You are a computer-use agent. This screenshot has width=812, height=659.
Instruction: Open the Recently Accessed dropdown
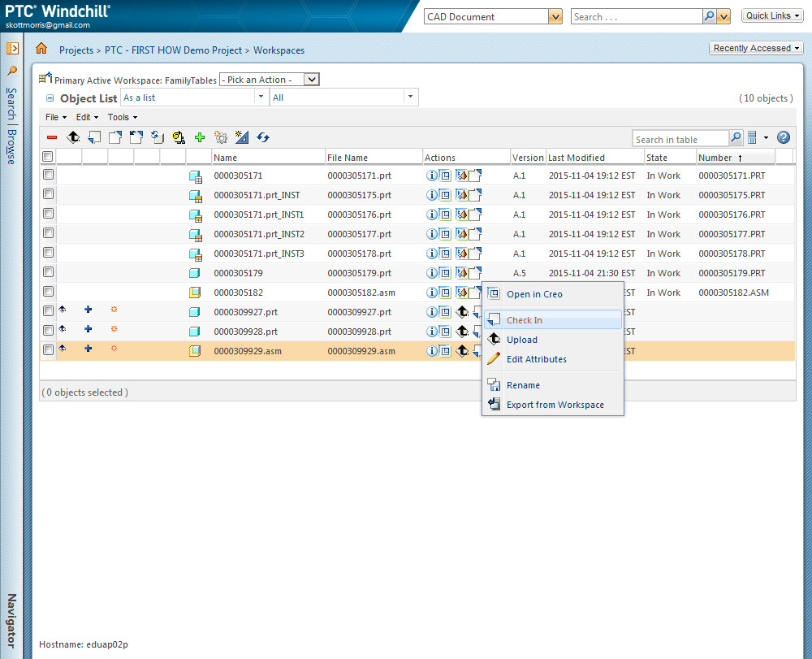(x=756, y=48)
